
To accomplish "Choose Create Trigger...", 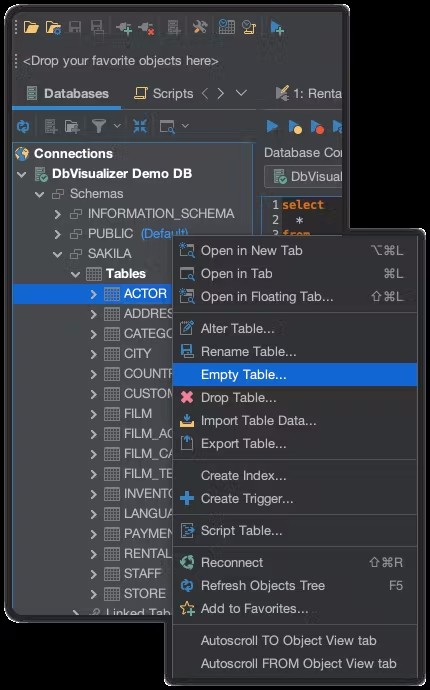I will coord(294,499).
